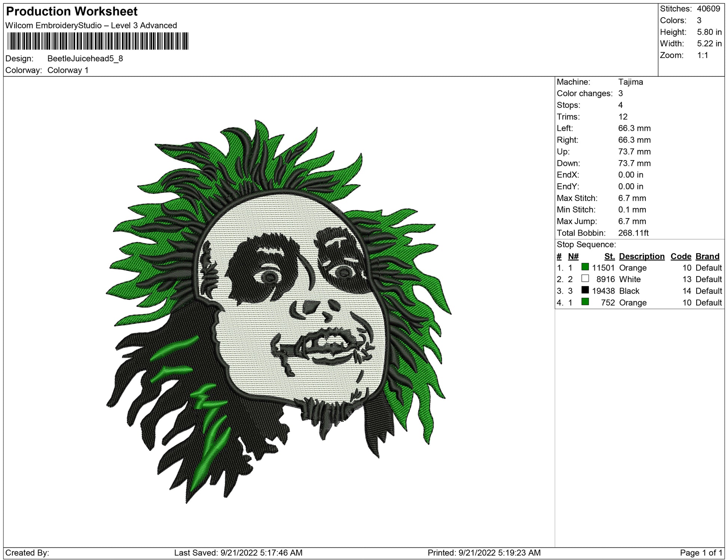
Task: Select the black swatch in stop row 3
Action: click(585, 290)
